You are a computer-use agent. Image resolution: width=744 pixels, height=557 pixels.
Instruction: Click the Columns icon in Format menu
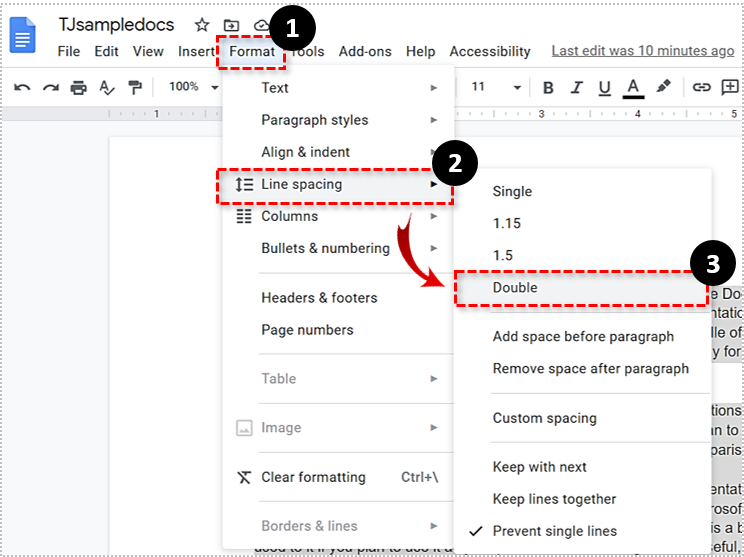click(244, 216)
